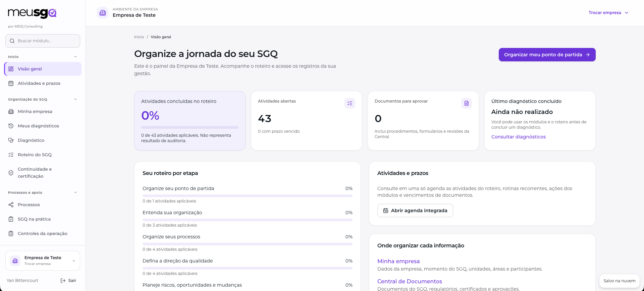Open the Empresa de Teste switcher in sidebar
This screenshot has height=291, width=644.
point(43,260)
